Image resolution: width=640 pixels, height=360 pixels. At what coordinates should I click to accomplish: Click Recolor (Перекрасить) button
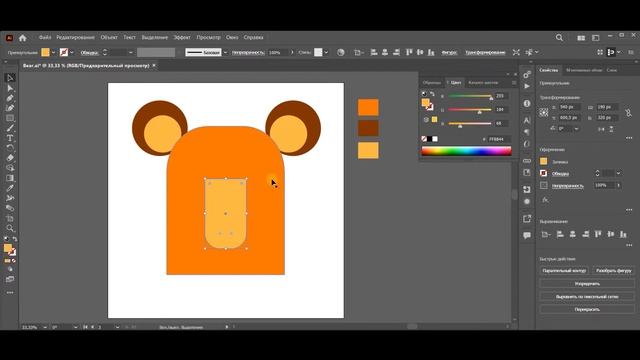[587, 310]
